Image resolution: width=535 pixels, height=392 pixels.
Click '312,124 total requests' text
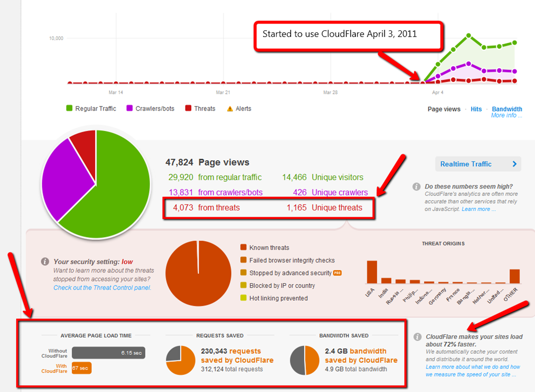tap(232, 369)
